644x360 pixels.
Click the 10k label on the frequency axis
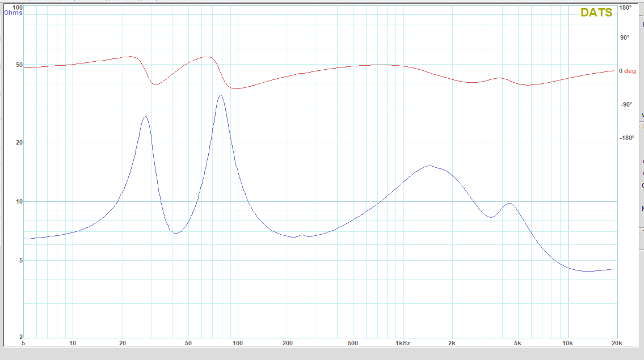click(x=567, y=344)
